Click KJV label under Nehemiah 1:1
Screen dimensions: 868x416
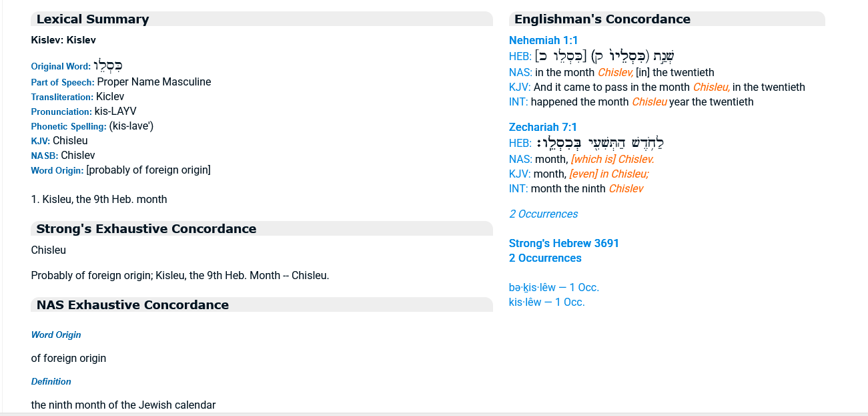(520, 87)
